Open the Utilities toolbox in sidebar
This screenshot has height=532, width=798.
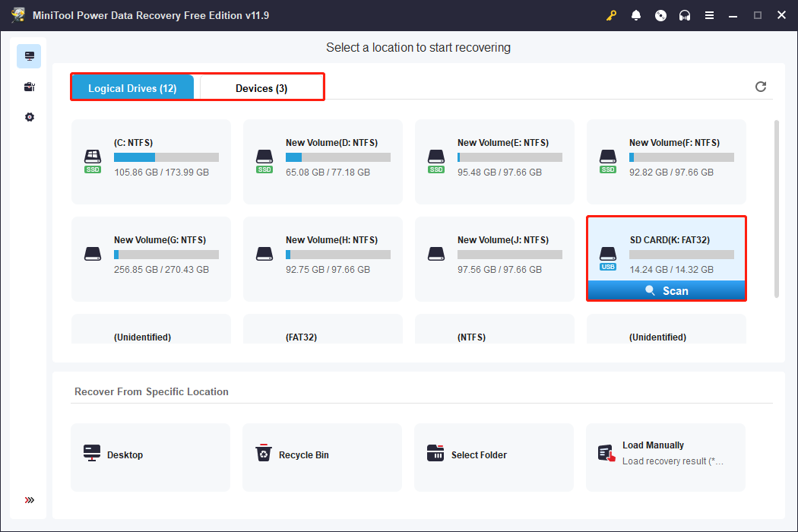(x=29, y=87)
